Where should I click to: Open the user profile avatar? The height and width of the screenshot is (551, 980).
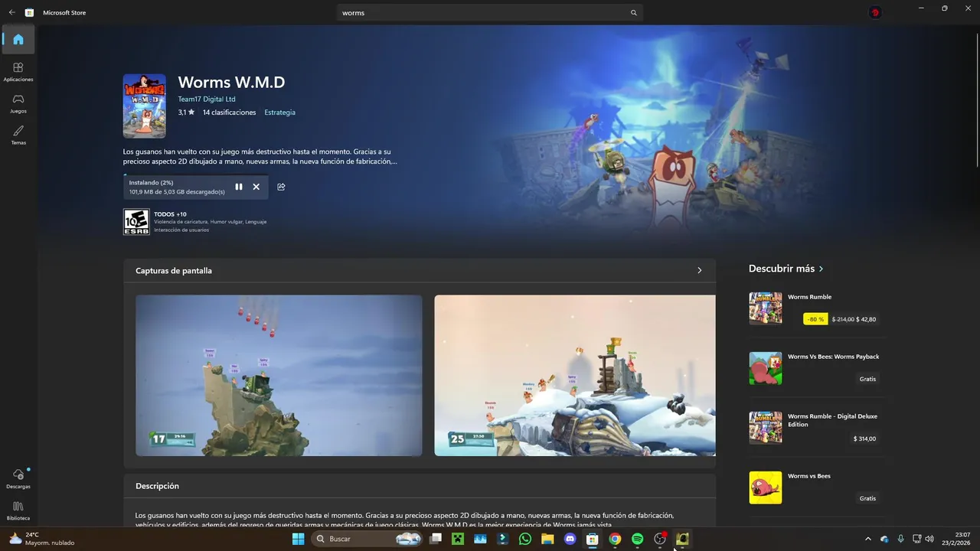(874, 12)
